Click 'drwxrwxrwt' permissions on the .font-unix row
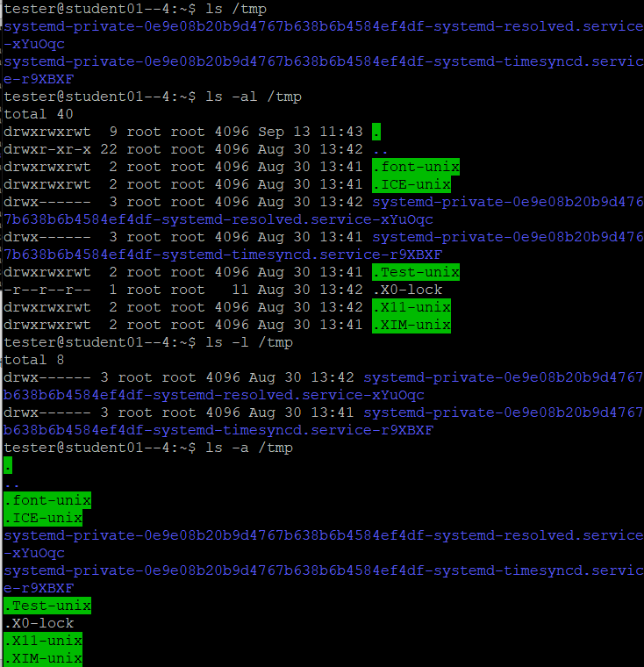Screen dimensions: 644x667 (47, 167)
